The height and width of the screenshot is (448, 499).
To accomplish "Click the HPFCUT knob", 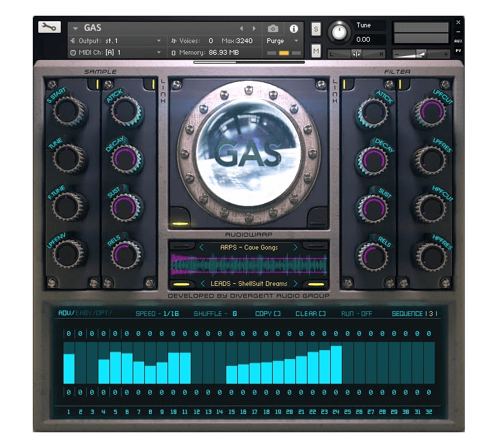I will [431, 208].
